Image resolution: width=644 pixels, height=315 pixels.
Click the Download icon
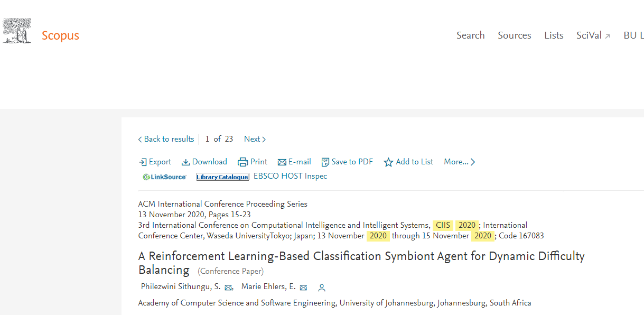point(186,162)
